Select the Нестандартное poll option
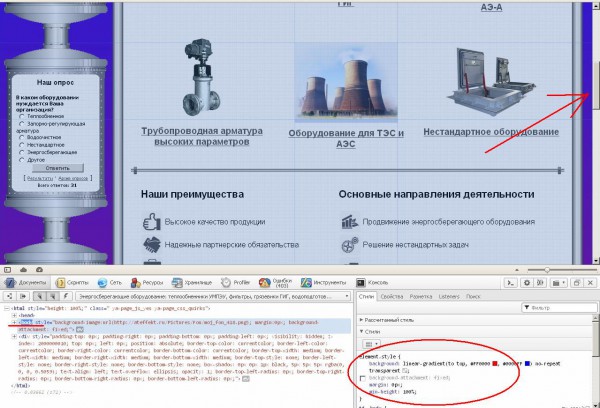The height and width of the screenshot is (408, 600). click(x=22, y=145)
